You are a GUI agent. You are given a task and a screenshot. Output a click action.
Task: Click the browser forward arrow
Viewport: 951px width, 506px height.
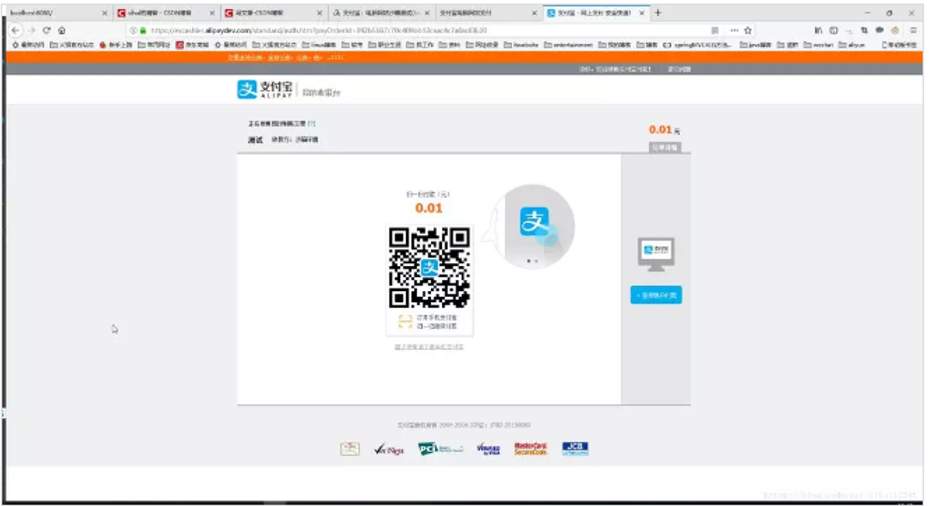click(32, 30)
